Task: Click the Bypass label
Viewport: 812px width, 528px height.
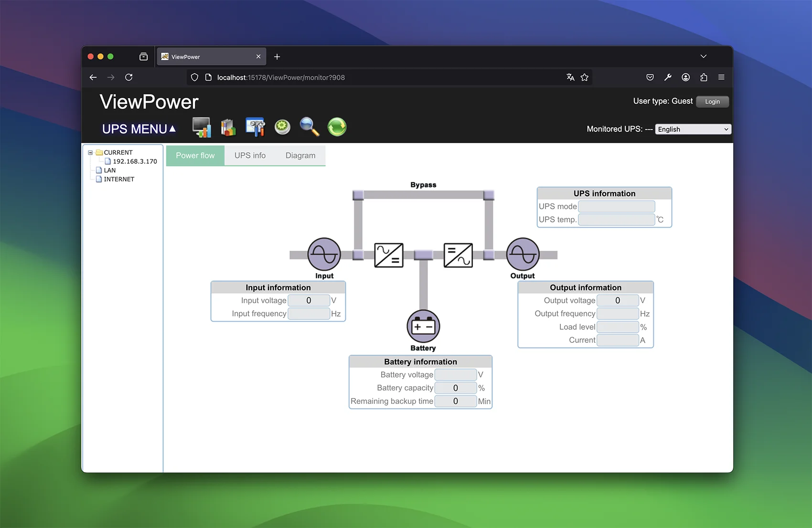Action: pyautogui.click(x=423, y=185)
